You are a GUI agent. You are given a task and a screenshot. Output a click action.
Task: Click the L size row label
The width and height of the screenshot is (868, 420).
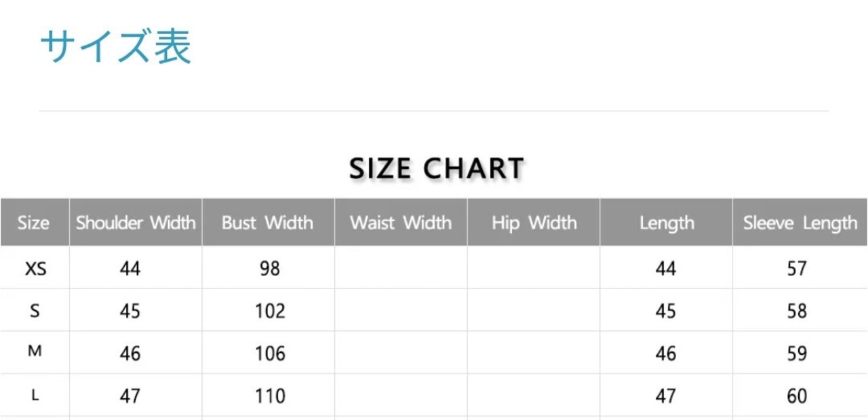coord(35,396)
